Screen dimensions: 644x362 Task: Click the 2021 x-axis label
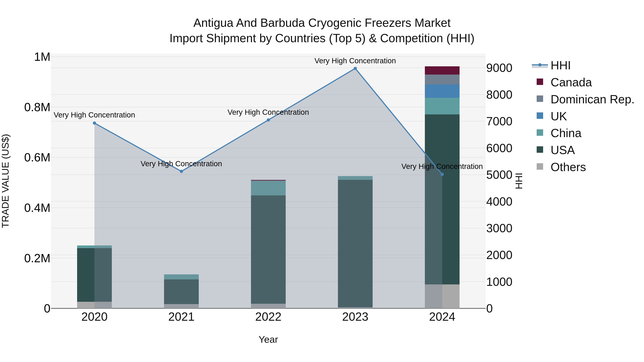click(182, 317)
